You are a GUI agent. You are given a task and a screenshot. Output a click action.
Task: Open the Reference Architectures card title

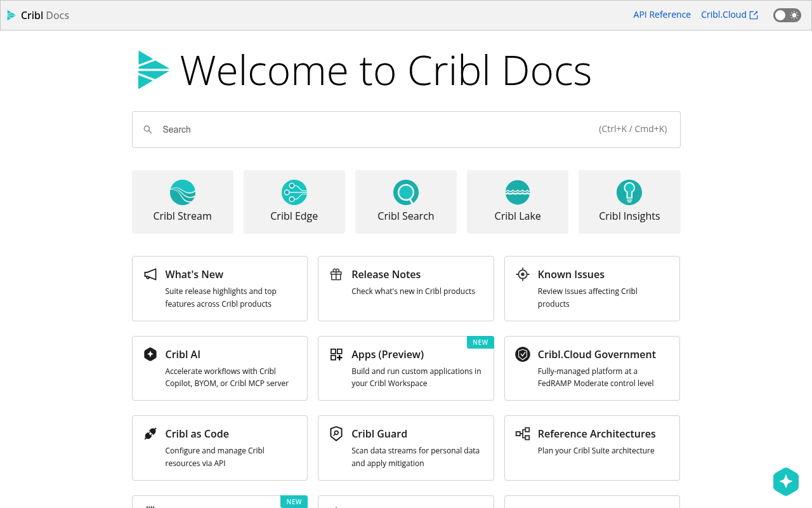(597, 434)
